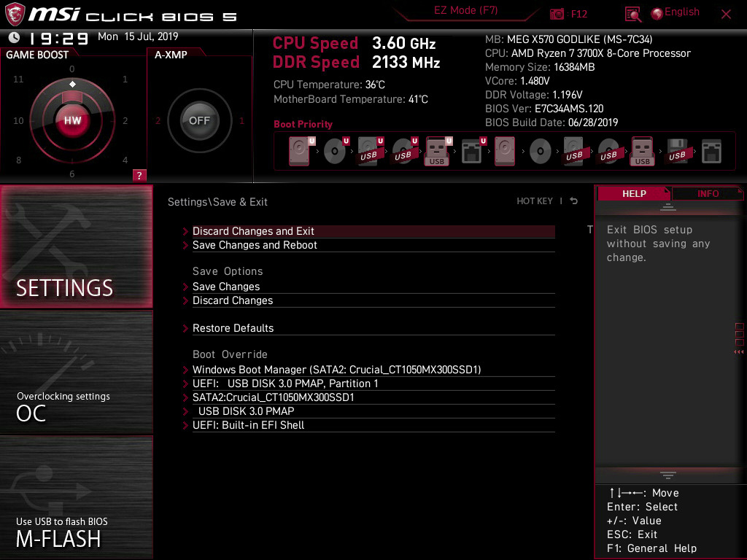Select Restore Defaults
The image size is (747, 560).
(373, 327)
